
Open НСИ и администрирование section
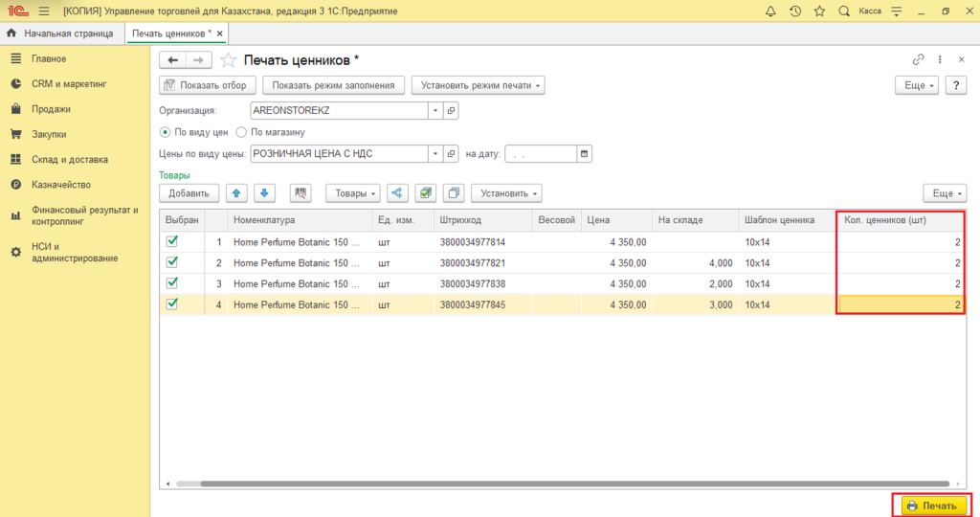pyautogui.click(x=75, y=252)
